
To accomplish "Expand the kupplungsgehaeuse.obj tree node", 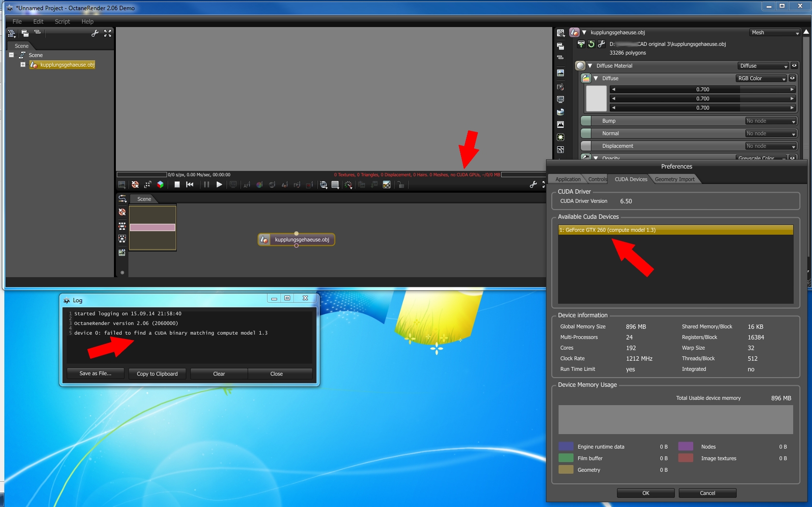I will [23, 64].
